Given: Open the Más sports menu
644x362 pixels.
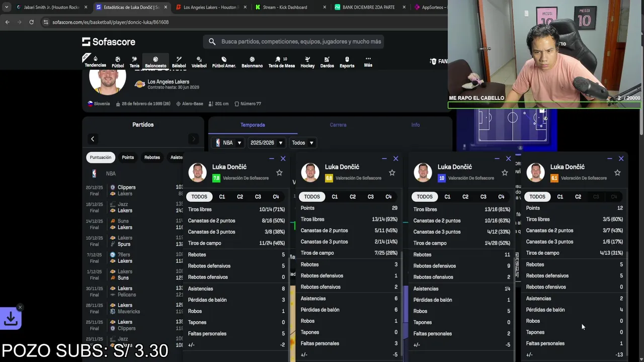Looking at the screenshot, I should point(368,61).
